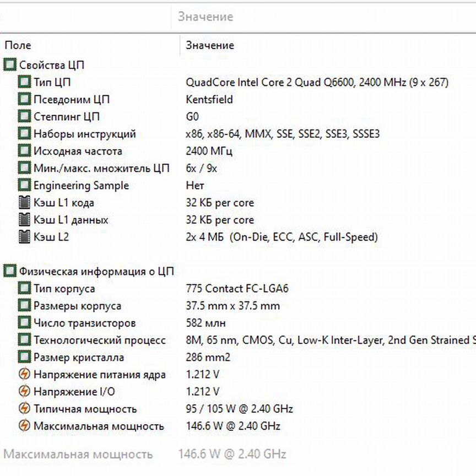Select the Наборы инструкций row
The image size is (476, 476).
[84, 134]
